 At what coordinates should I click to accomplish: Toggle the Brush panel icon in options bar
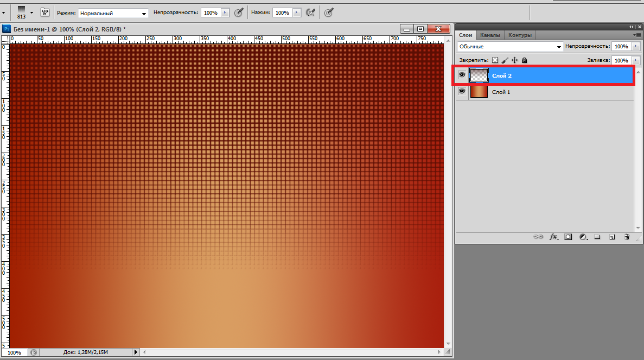(x=45, y=12)
